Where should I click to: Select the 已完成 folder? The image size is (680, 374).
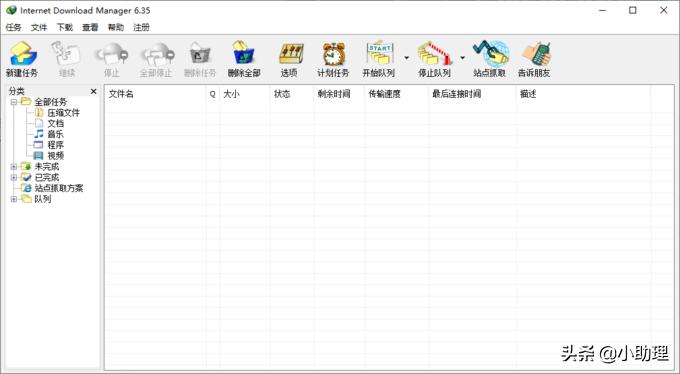[x=47, y=177]
